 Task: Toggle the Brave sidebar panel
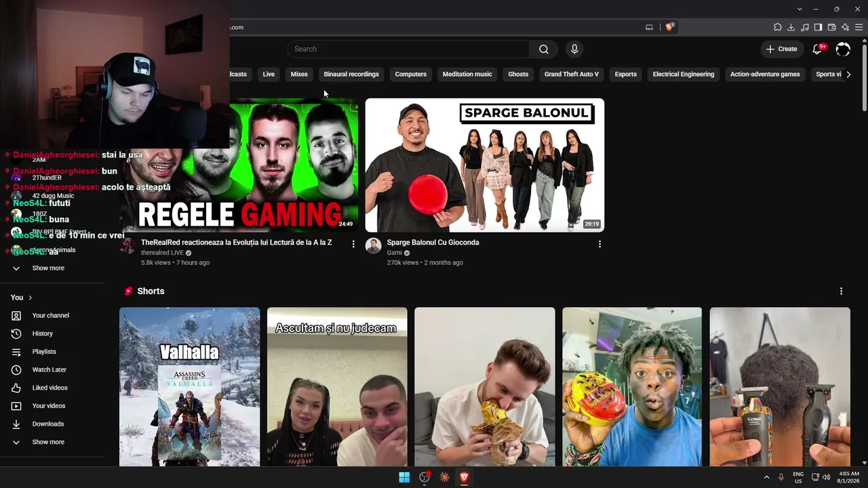pos(818,27)
